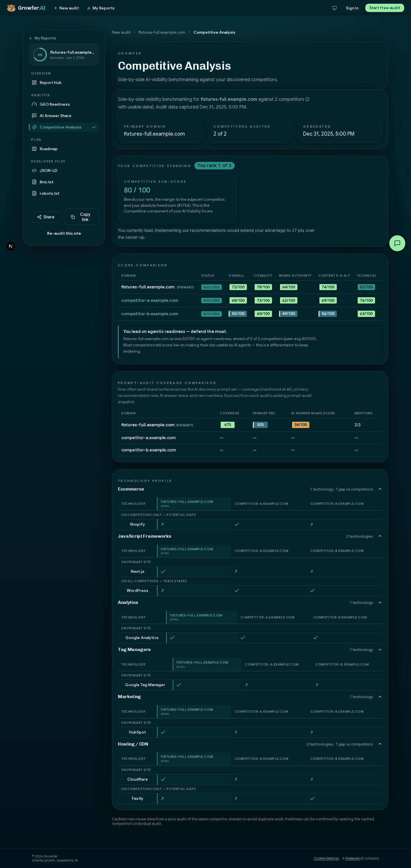
Task: Click the You rank 1 of 3 badge
Action: click(214, 165)
